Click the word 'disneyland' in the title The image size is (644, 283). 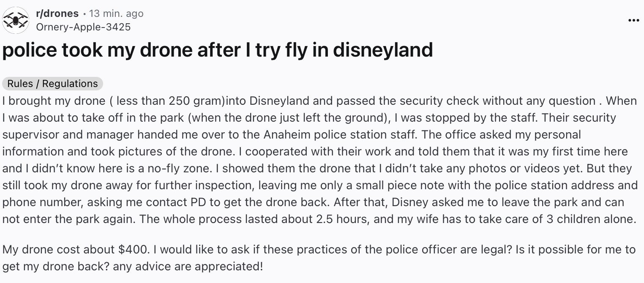tap(383, 51)
